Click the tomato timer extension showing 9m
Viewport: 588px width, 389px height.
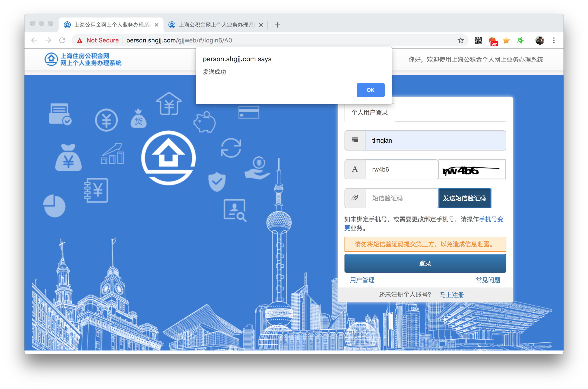492,41
